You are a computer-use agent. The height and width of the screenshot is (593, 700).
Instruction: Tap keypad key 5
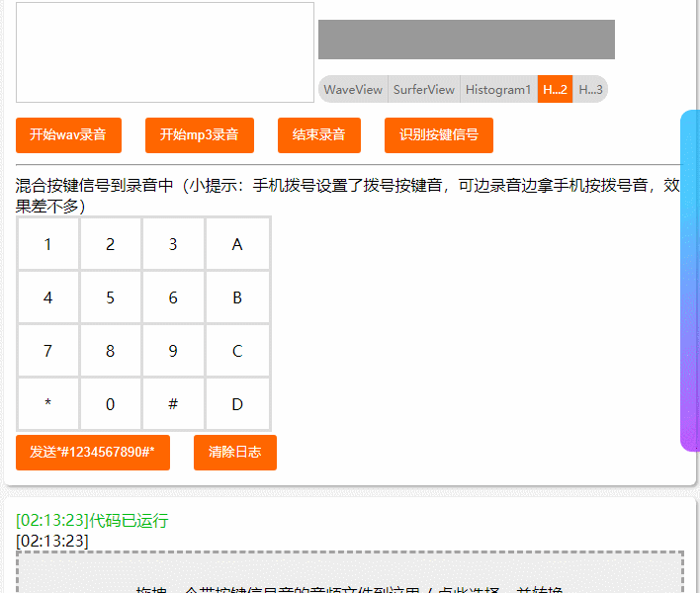[111, 297]
